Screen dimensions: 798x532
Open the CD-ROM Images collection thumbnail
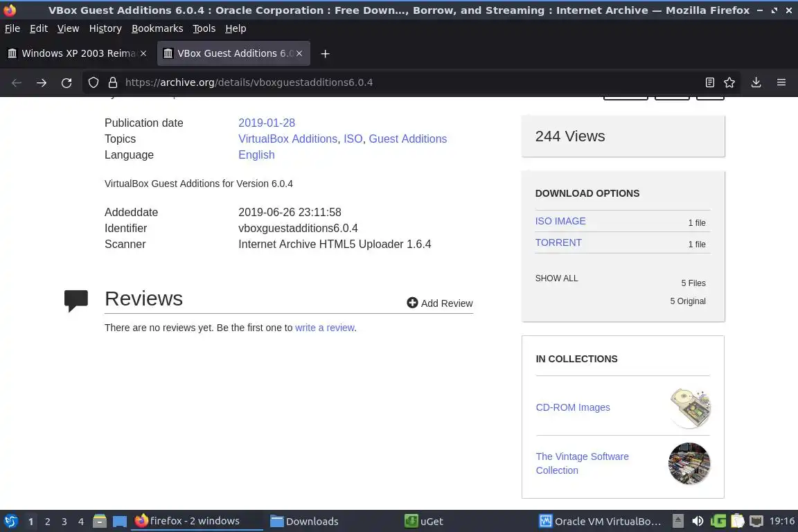pos(689,407)
